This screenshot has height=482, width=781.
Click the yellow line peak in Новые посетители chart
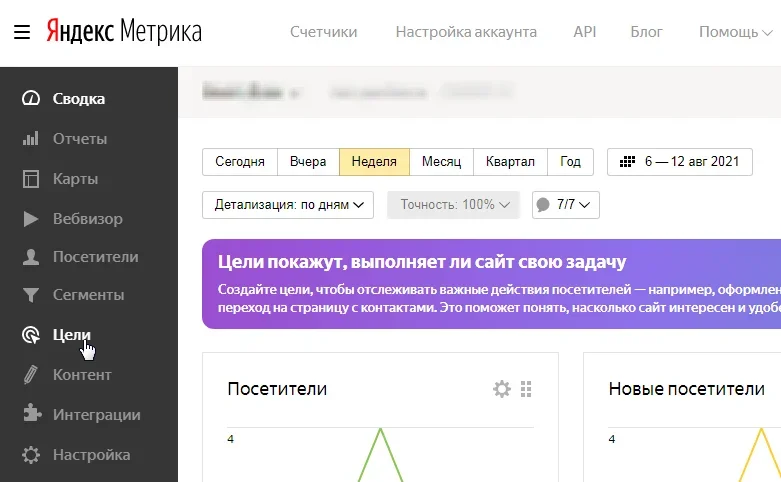pos(761,429)
